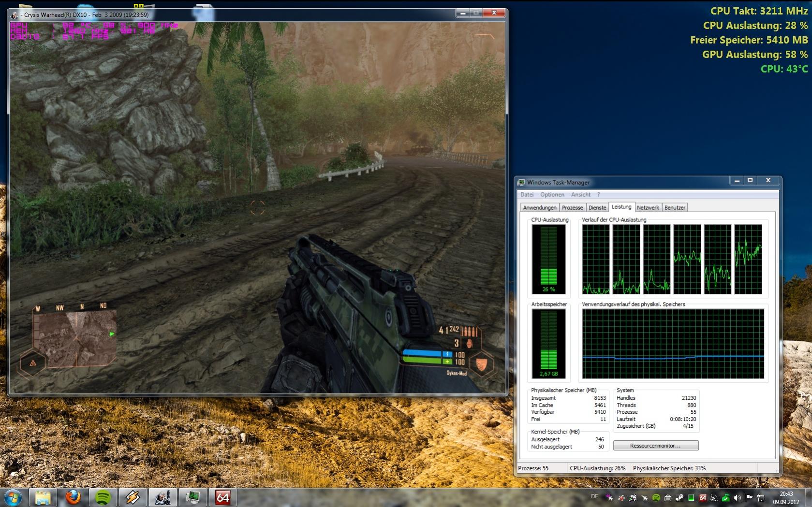Click gadget text "CPU: 43°C"
The image size is (812, 507).
(784, 69)
